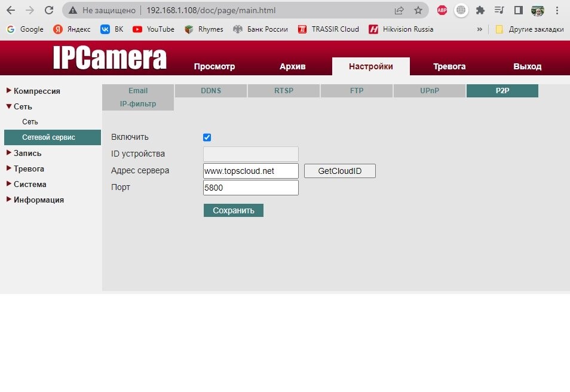The image size is (570, 392).
Task: Click the browser forward arrow
Action: [30, 10]
